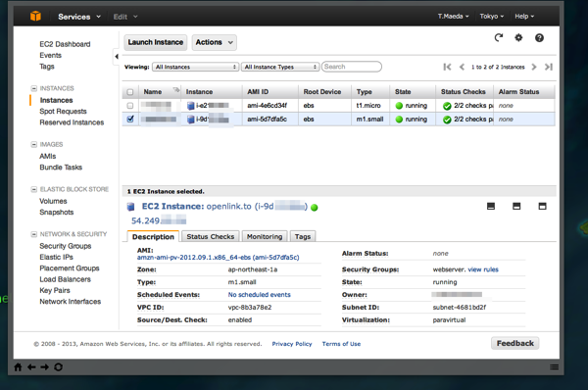Click into the Search instances field

[x=352, y=67]
